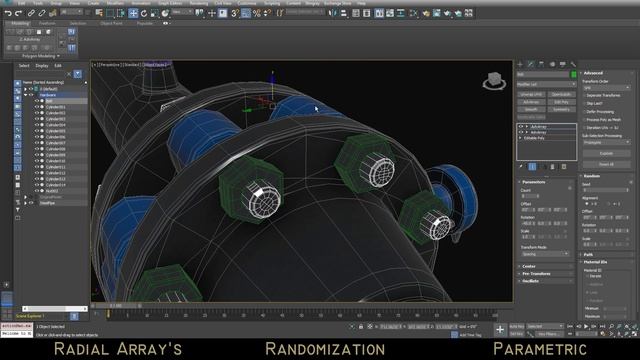Switch to the Create command panel icon

point(520,64)
